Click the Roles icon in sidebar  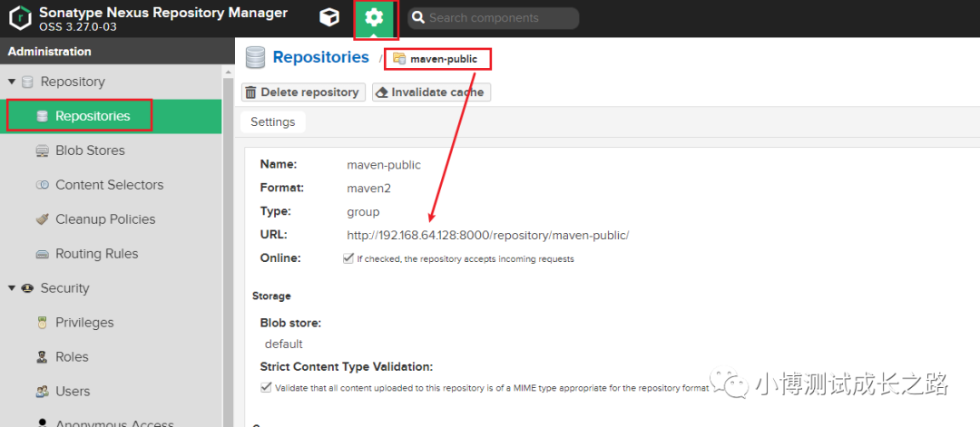[x=42, y=357]
